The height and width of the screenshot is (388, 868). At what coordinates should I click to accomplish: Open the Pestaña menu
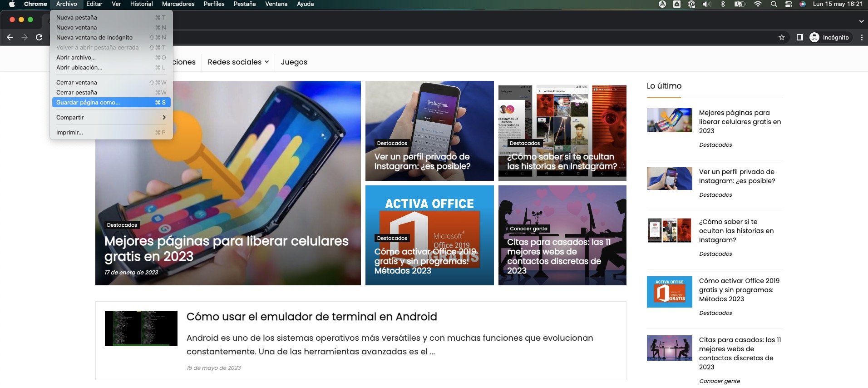245,4
